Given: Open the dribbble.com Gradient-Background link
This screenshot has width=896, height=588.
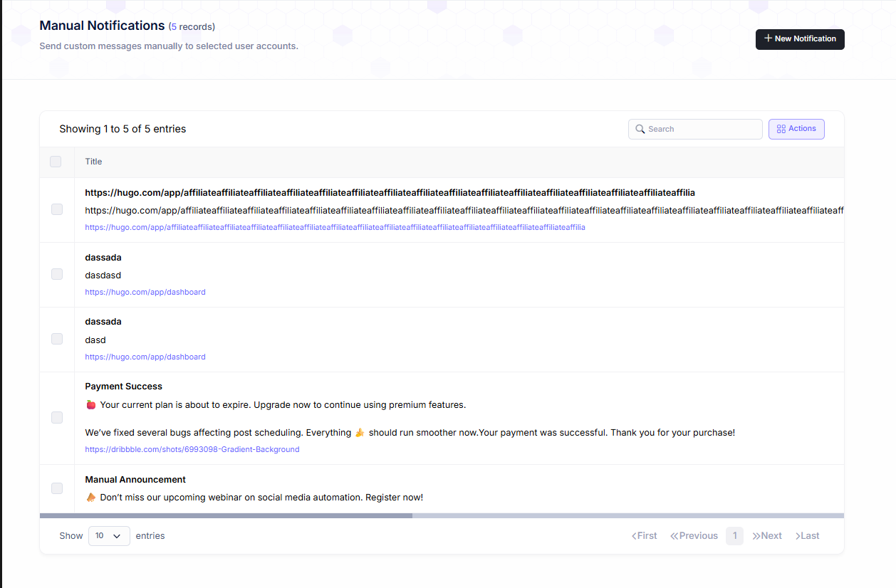Looking at the screenshot, I should [192, 450].
